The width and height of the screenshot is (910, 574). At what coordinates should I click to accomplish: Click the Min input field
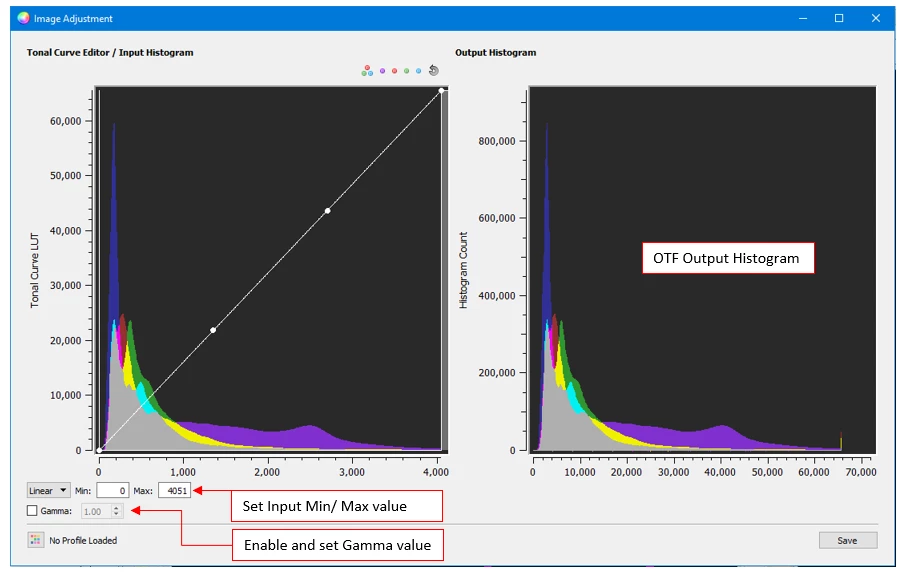tap(113, 490)
